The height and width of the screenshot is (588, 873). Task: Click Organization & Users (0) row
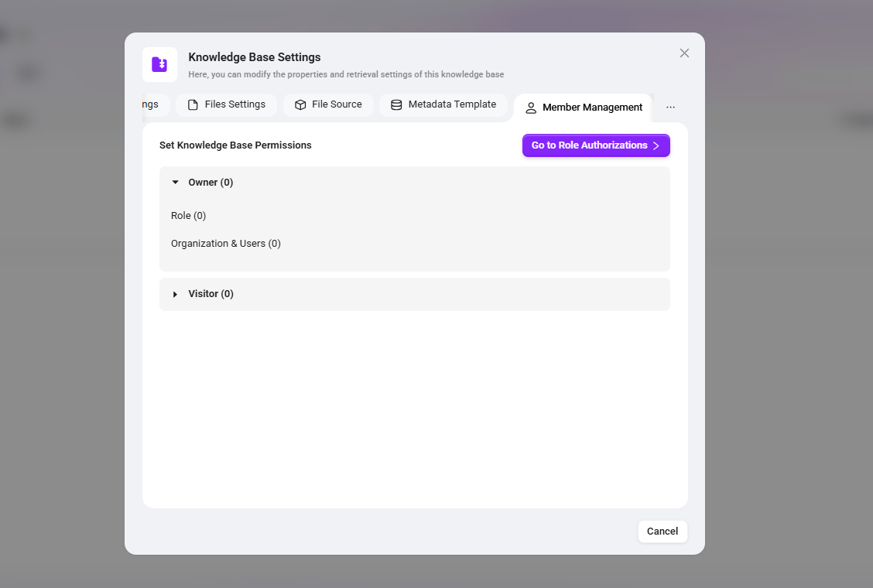(x=225, y=244)
